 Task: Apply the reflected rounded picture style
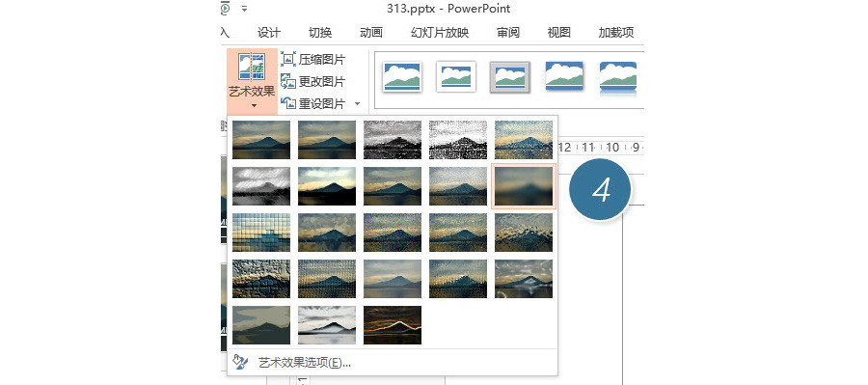point(618,77)
